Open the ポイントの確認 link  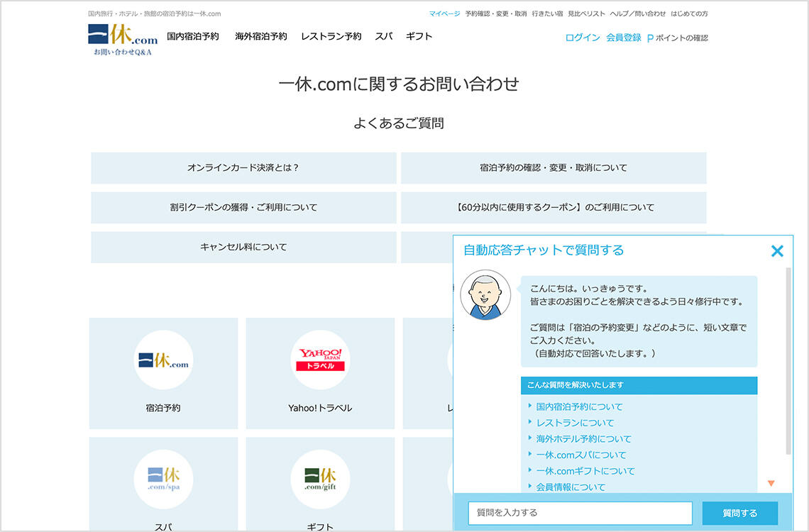click(681, 38)
